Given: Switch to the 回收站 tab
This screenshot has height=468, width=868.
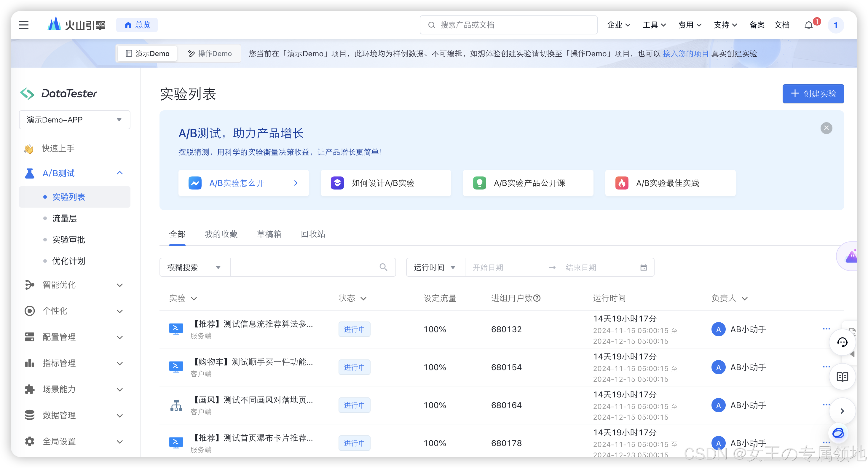Looking at the screenshot, I should tap(313, 234).
